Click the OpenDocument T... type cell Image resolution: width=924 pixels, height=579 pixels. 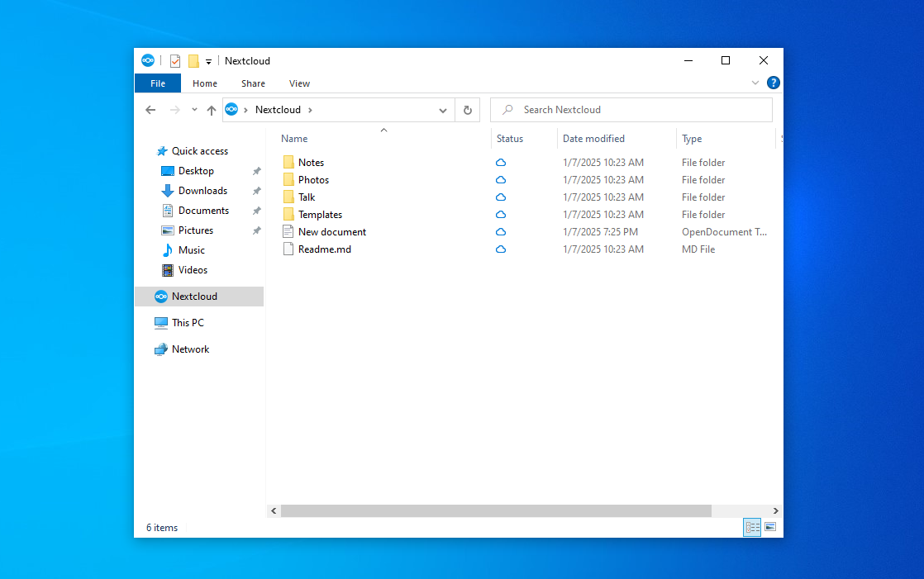point(724,232)
